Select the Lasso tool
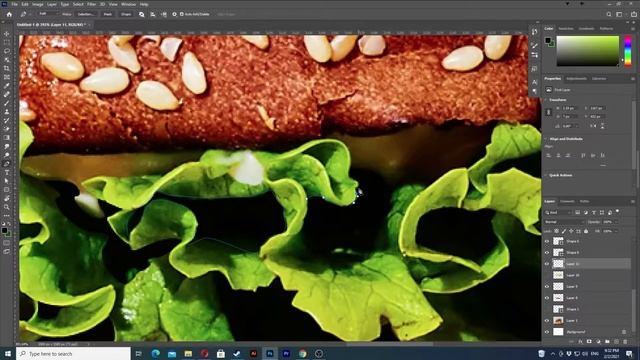The width and height of the screenshot is (640, 360). click(x=7, y=51)
